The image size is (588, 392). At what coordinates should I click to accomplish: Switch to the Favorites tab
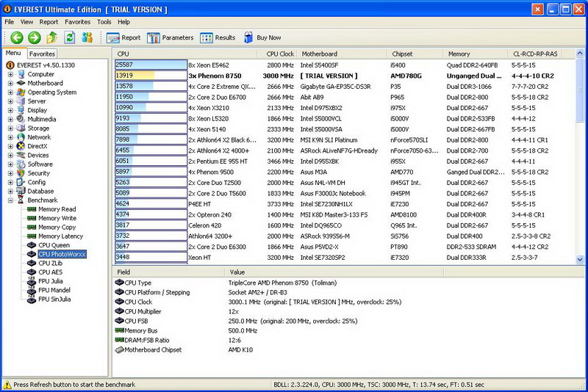pyautogui.click(x=42, y=54)
